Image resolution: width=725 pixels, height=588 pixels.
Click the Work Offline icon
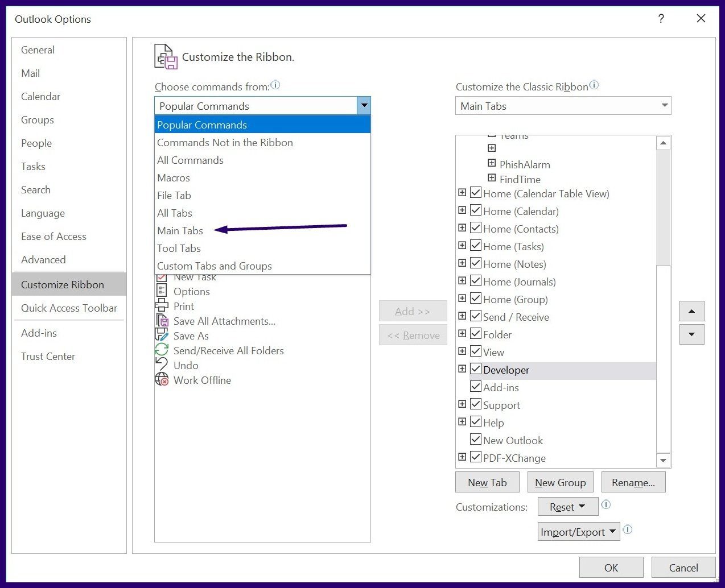[162, 380]
